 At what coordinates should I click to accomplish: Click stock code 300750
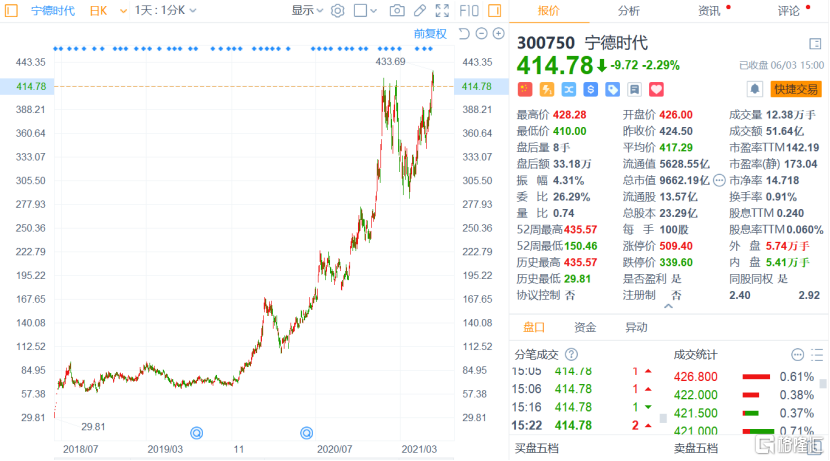[546, 43]
